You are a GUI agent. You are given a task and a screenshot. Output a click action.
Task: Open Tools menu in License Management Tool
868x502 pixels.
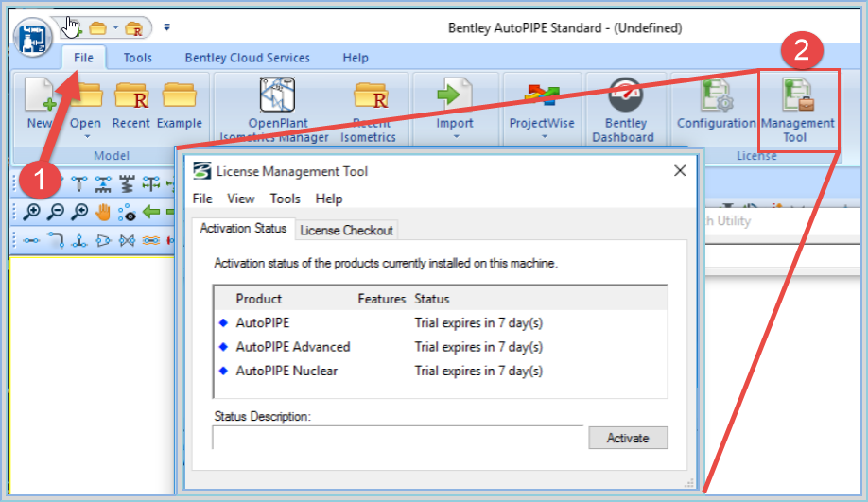(286, 199)
